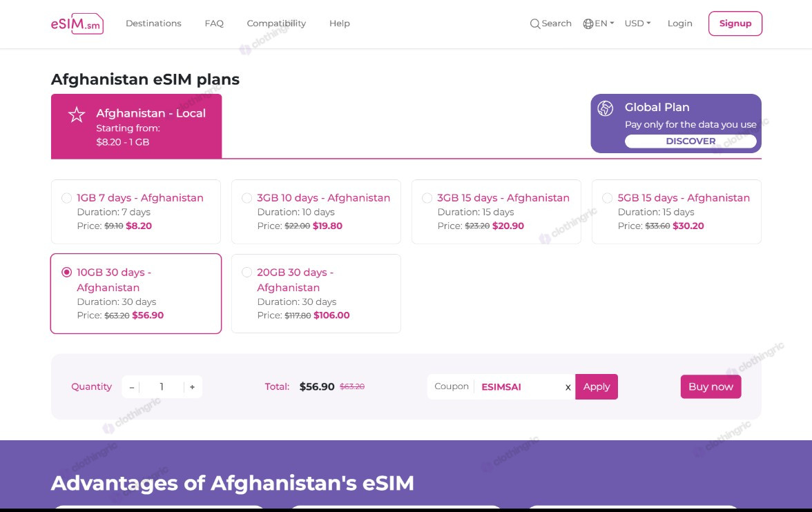Click the $106.00 price text
812x512 pixels.
tap(331, 315)
